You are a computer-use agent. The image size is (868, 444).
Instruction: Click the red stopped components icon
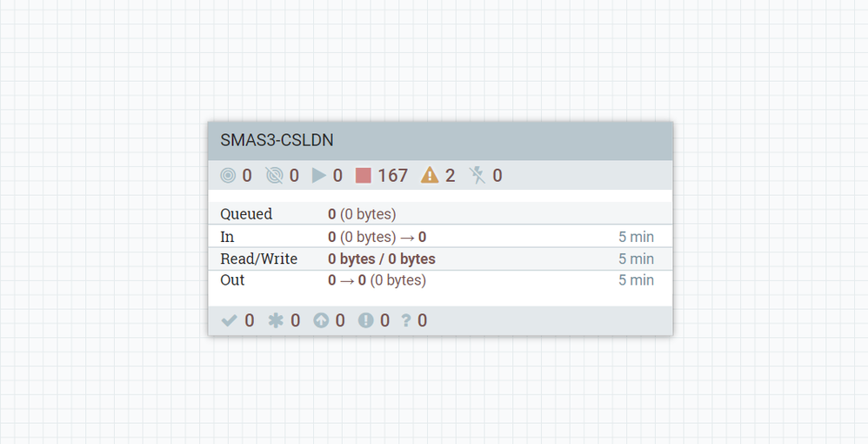click(x=364, y=176)
